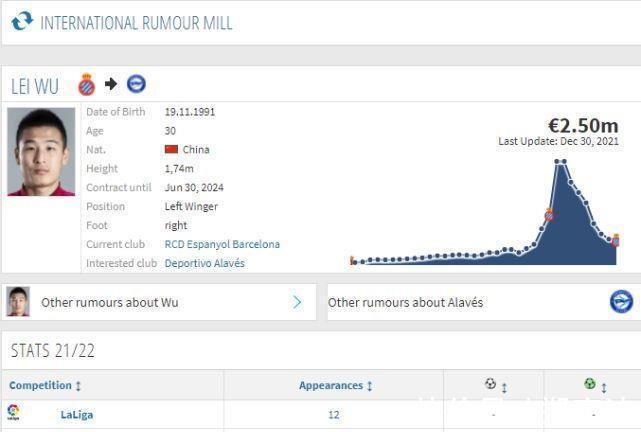Click the chevron in Other rumours about Wu
641x432 pixels.
[x=297, y=302]
